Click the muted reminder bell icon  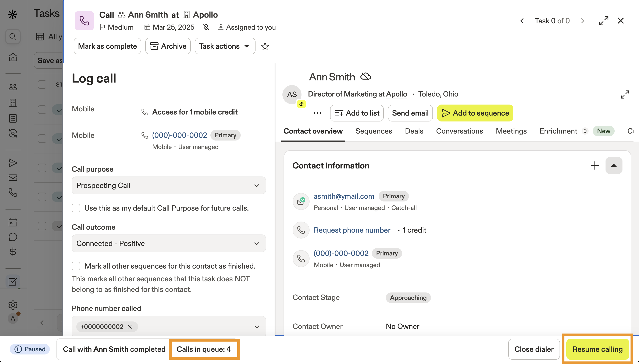pyautogui.click(x=206, y=27)
